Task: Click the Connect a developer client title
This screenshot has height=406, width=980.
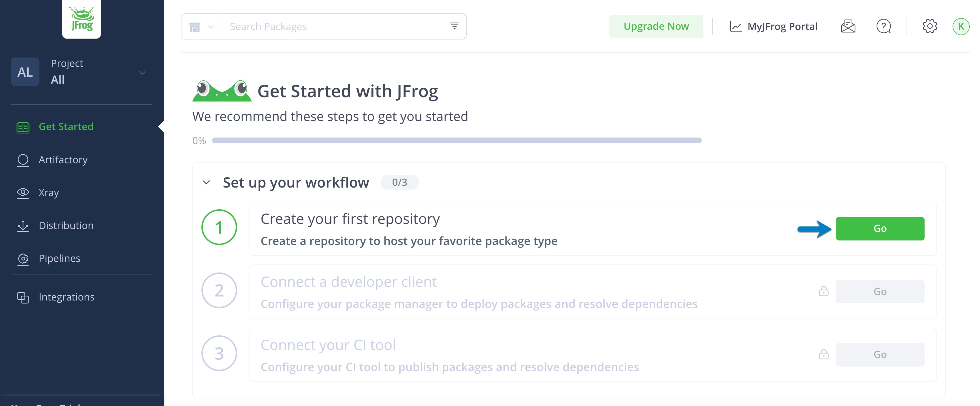Action: pos(349,282)
